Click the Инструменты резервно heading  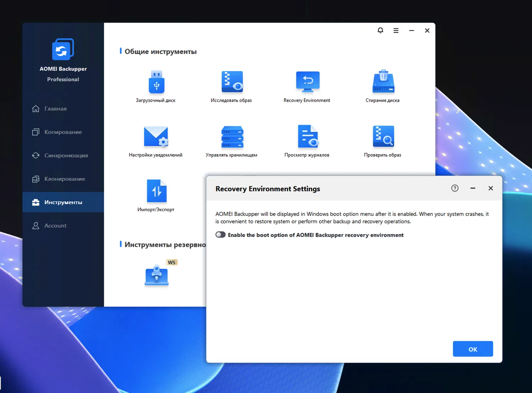tap(165, 245)
